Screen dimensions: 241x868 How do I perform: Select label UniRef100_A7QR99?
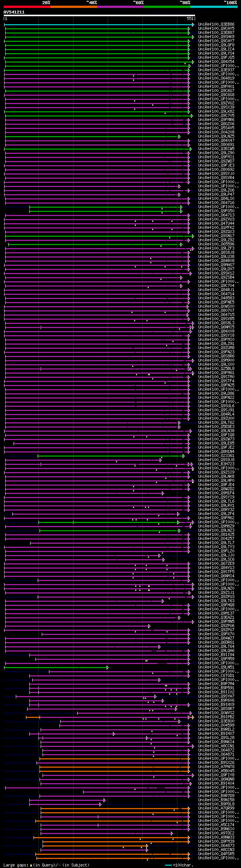[216, 808]
